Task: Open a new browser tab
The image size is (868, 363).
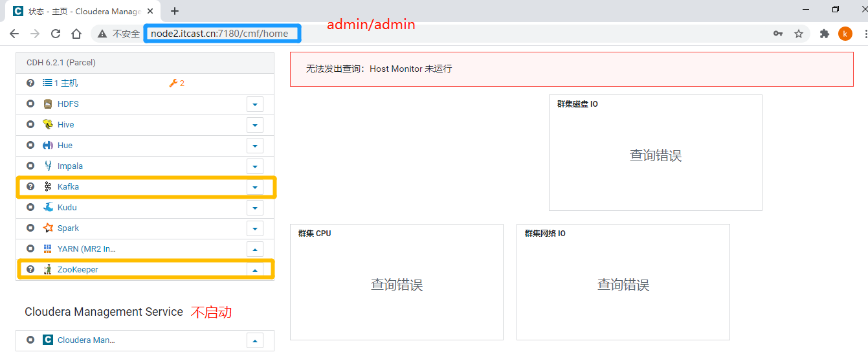Action: (175, 11)
